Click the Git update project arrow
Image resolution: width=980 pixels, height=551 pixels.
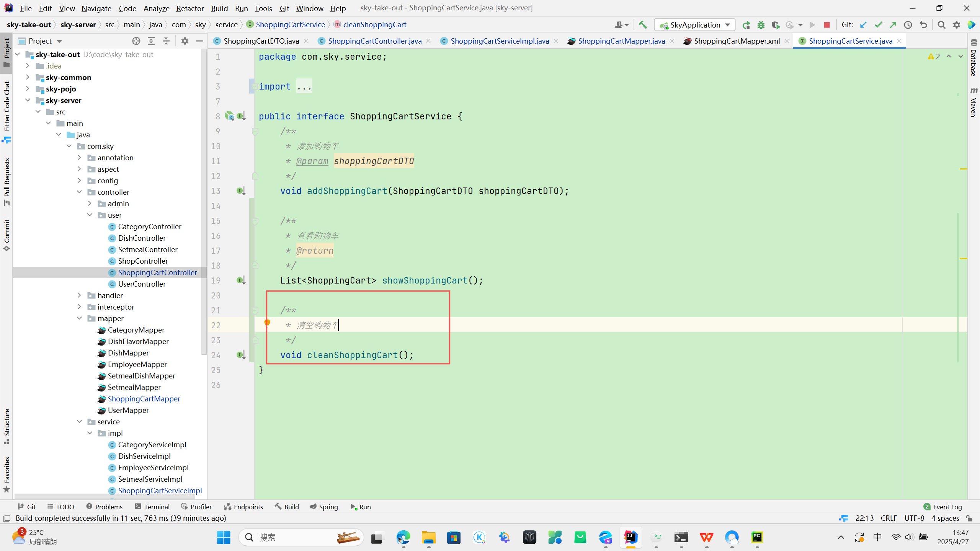(x=864, y=25)
